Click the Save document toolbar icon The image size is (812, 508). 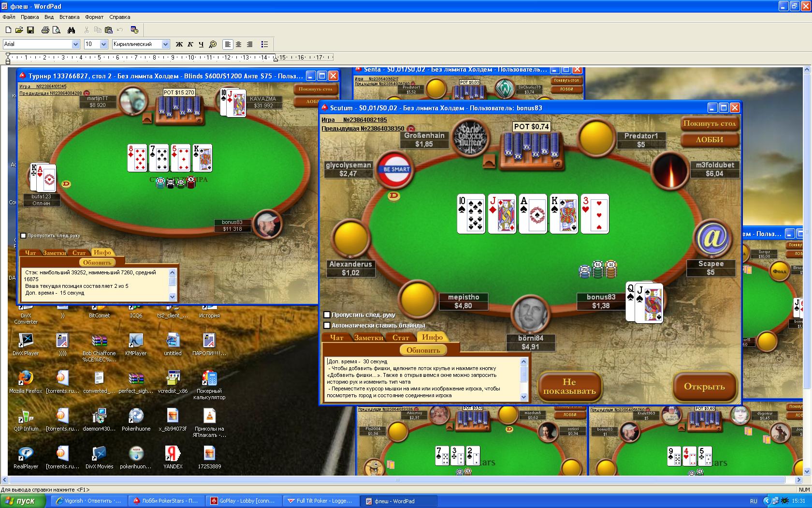tap(30, 30)
